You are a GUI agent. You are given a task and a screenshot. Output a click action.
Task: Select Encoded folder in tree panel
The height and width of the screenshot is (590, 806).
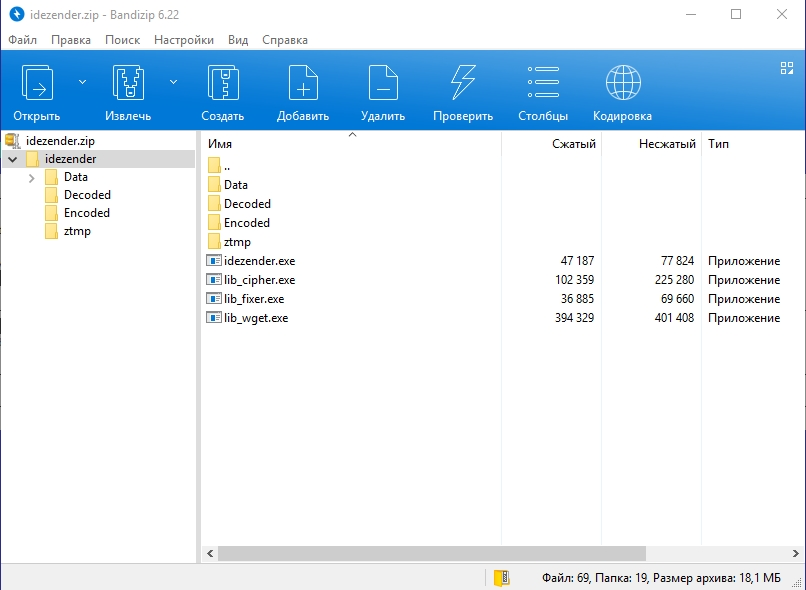coord(87,213)
